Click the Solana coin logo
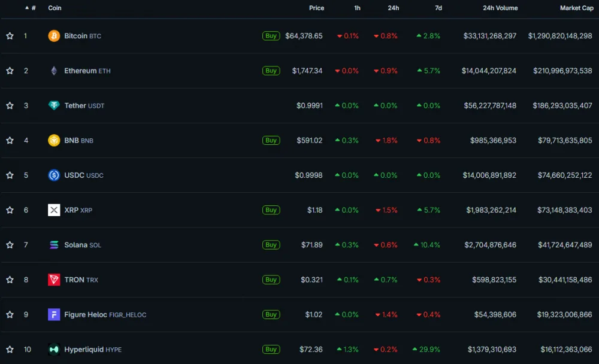Viewport: 599px width, 364px height. (x=54, y=245)
